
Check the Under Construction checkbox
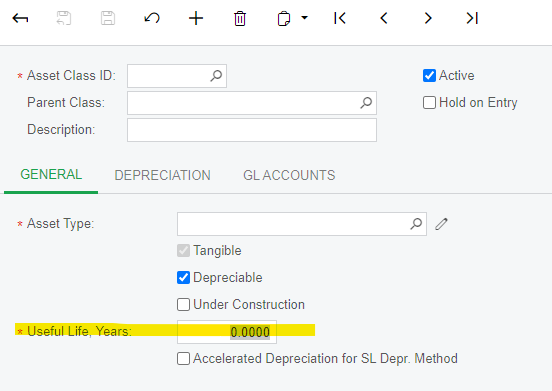(183, 305)
